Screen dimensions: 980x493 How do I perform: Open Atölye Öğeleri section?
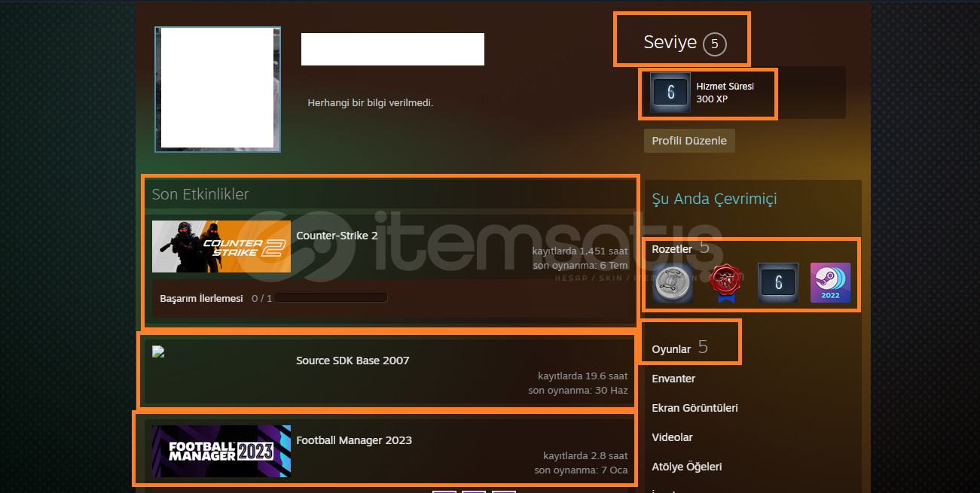pyautogui.click(x=687, y=467)
